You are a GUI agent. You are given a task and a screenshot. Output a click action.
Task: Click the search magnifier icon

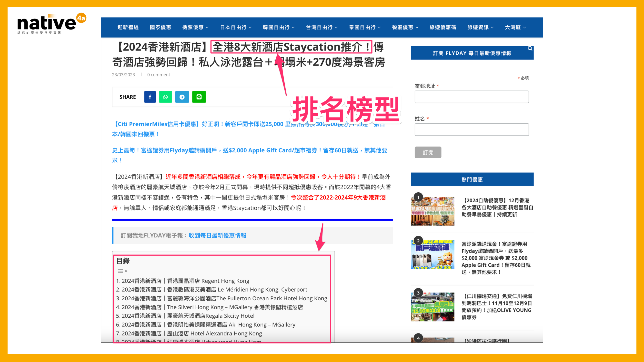click(530, 49)
